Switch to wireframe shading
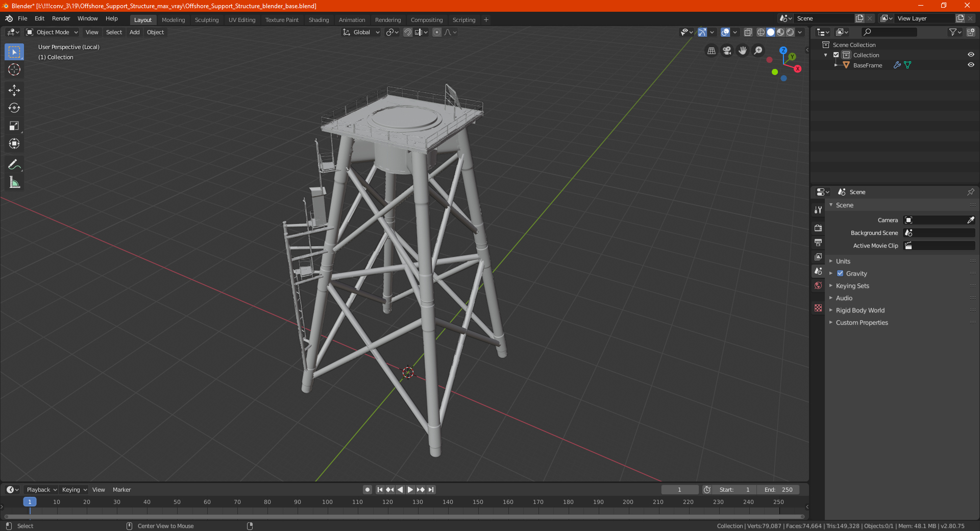This screenshot has height=531, width=980. pyautogui.click(x=761, y=32)
